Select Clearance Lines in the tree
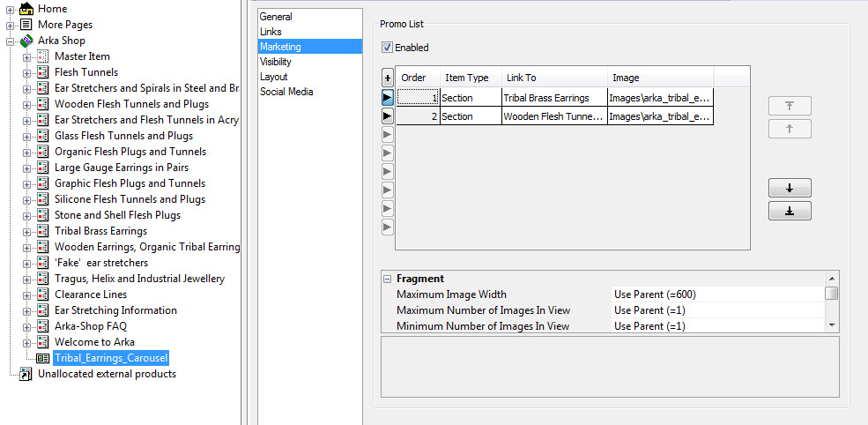This screenshot has width=868, height=425. click(90, 295)
